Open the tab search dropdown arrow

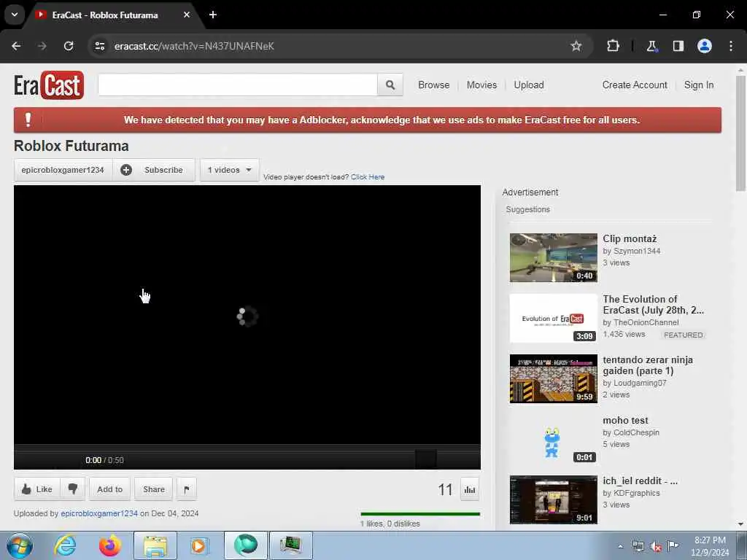15,15
